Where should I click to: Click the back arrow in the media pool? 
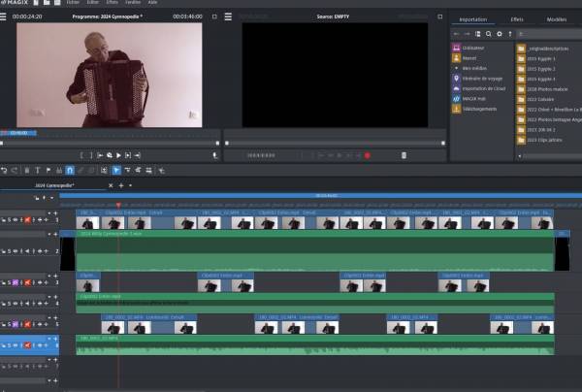click(x=457, y=34)
